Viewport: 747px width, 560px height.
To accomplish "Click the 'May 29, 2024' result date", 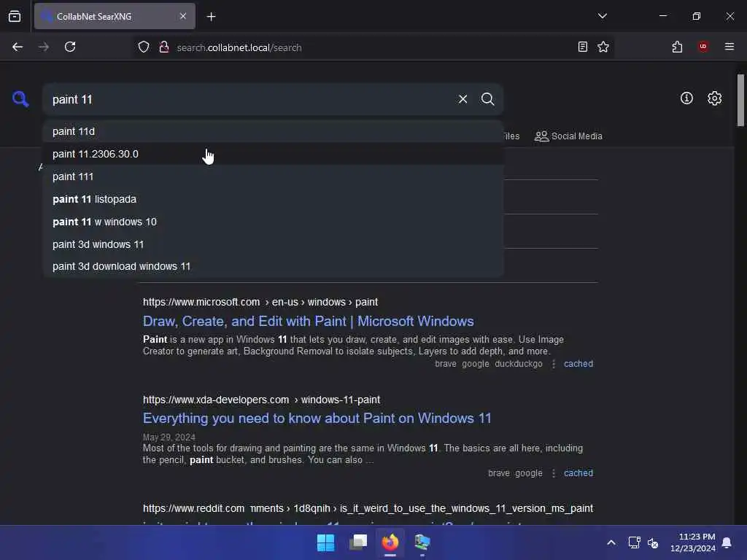I will [x=169, y=437].
